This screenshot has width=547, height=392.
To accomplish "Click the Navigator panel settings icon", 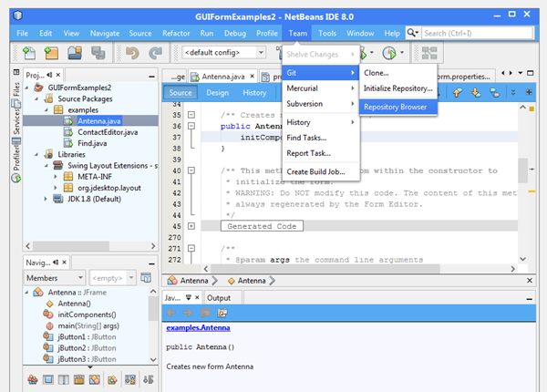I will click(x=144, y=277).
